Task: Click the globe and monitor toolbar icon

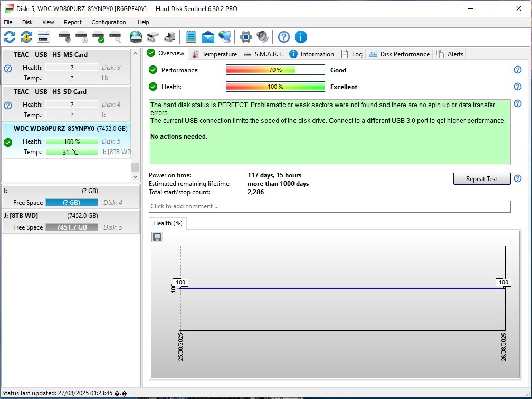Action: 225,37
